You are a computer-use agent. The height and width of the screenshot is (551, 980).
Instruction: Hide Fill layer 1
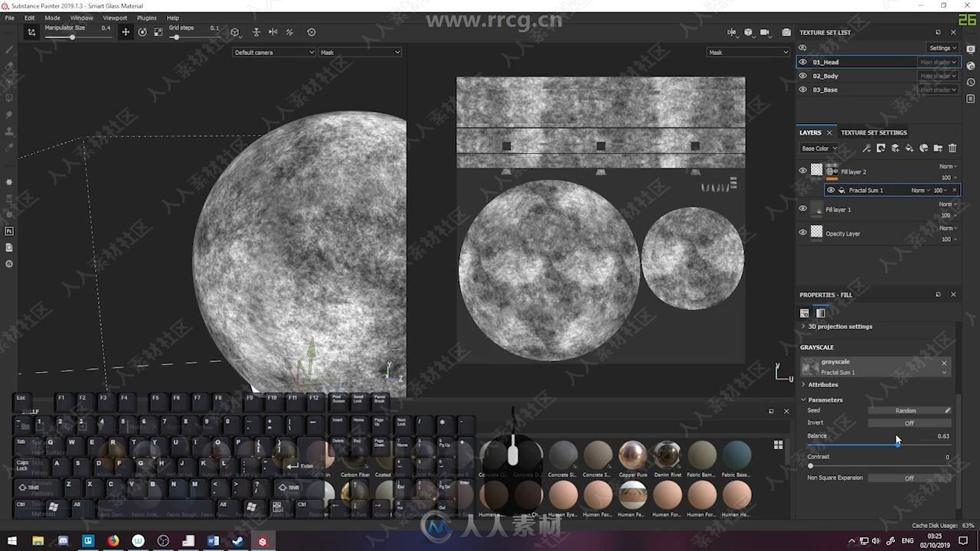coord(802,208)
